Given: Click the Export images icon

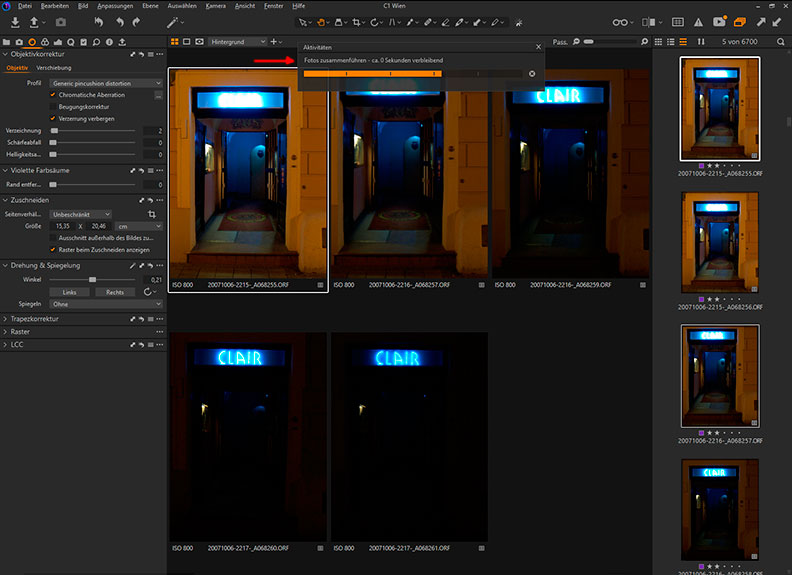Looking at the screenshot, I should coord(34,22).
